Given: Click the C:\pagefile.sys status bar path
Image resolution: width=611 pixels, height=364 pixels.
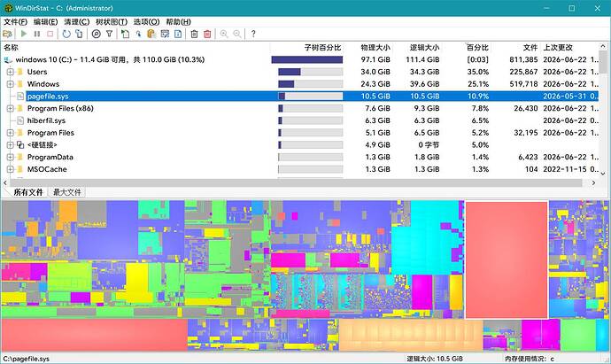Looking at the screenshot, I should pos(26,359).
